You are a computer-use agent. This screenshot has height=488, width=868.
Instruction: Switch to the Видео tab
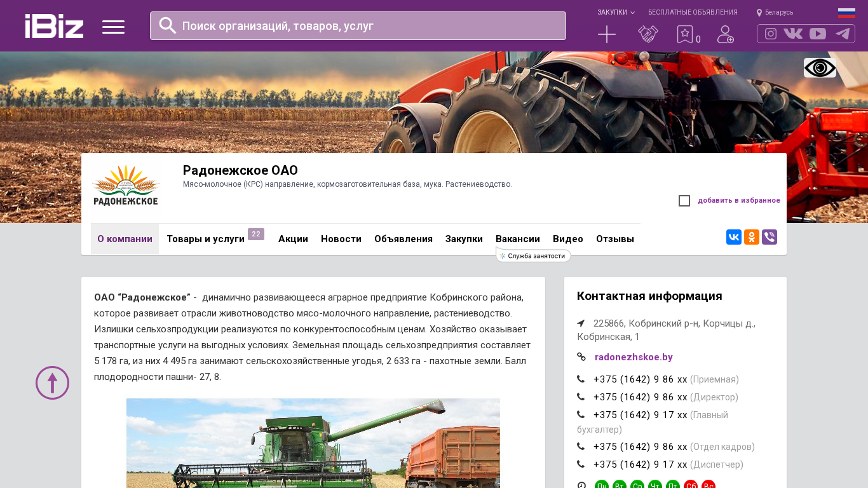pos(568,239)
